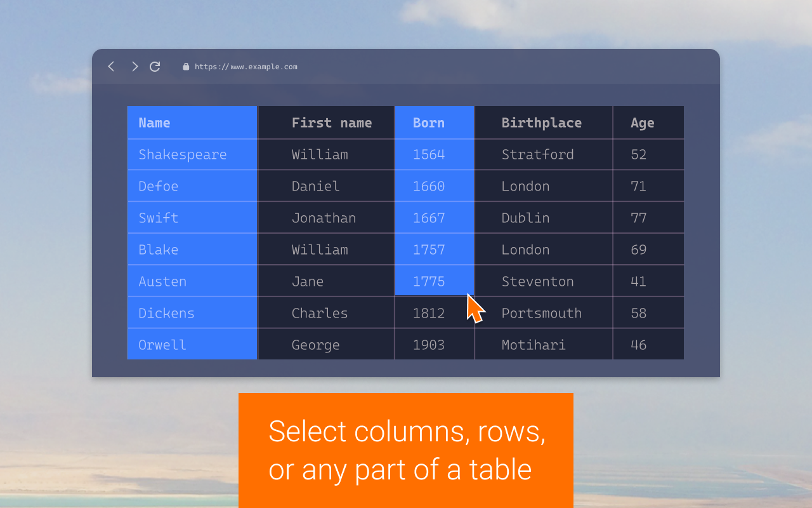This screenshot has width=812, height=508.
Task: Click William in the Blake row
Action: tap(326, 250)
